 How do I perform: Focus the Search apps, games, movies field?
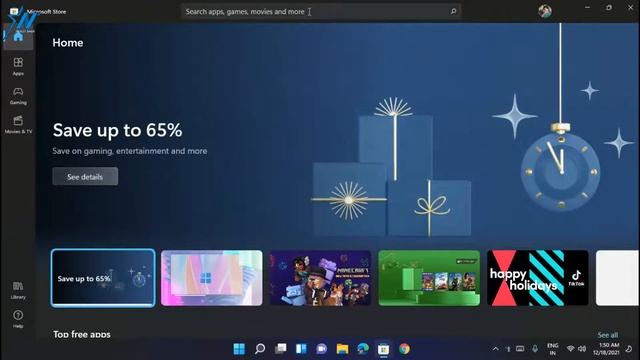pyautogui.click(x=321, y=11)
